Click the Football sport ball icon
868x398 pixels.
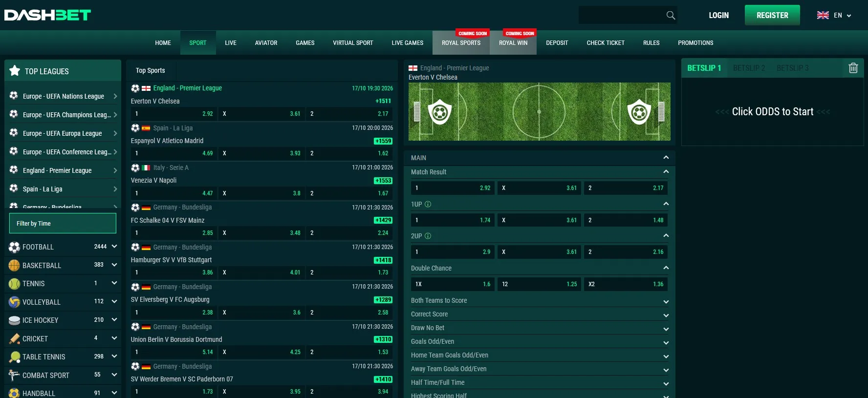click(x=14, y=247)
